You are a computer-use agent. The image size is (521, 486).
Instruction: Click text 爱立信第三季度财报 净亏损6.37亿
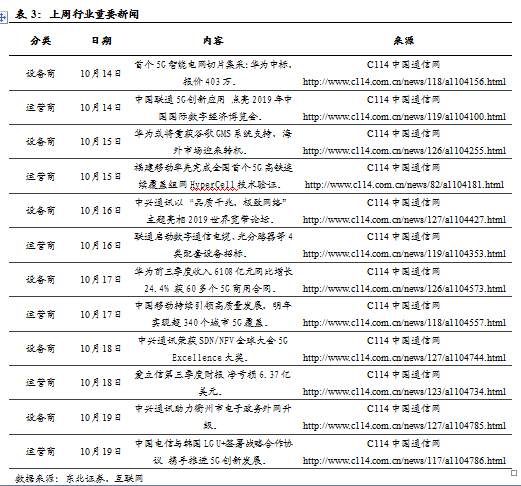(213, 375)
